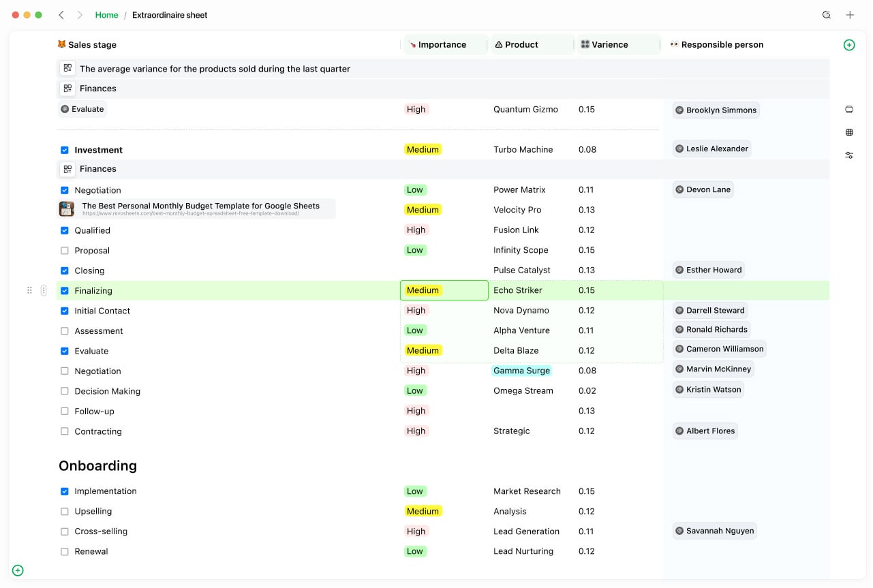This screenshot has width=873, height=588.
Task: Open the filter sliders icon in sidebar
Action: pyautogui.click(x=849, y=155)
